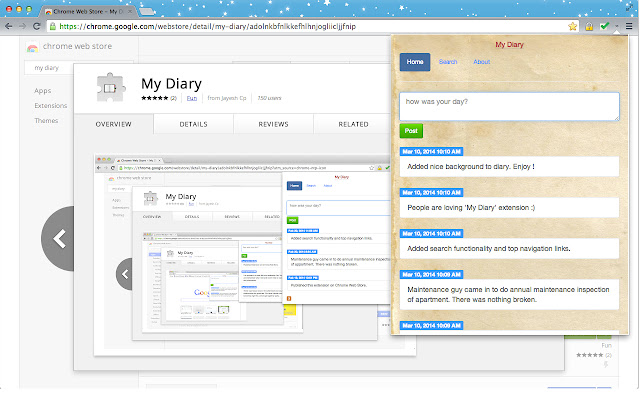Click the date label above 'Added nice background' entry
Screen dimensions: 640x400
point(431,152)
